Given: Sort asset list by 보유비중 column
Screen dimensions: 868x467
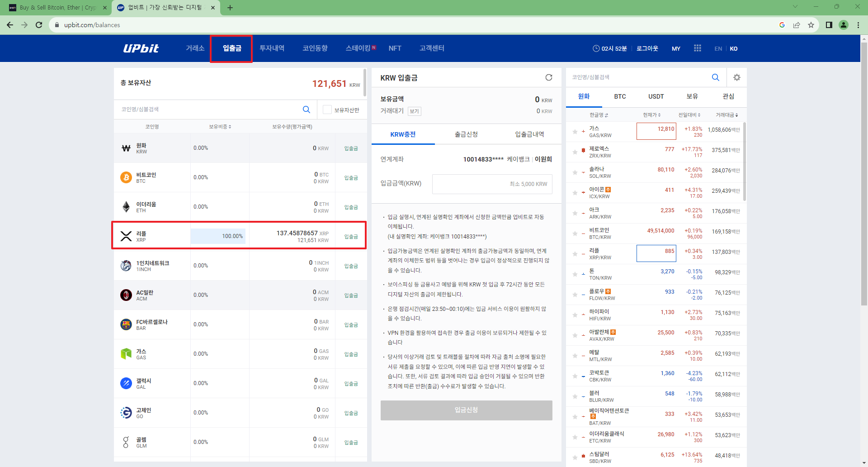Looking at the screenshot, I should [x=220, y=127].
